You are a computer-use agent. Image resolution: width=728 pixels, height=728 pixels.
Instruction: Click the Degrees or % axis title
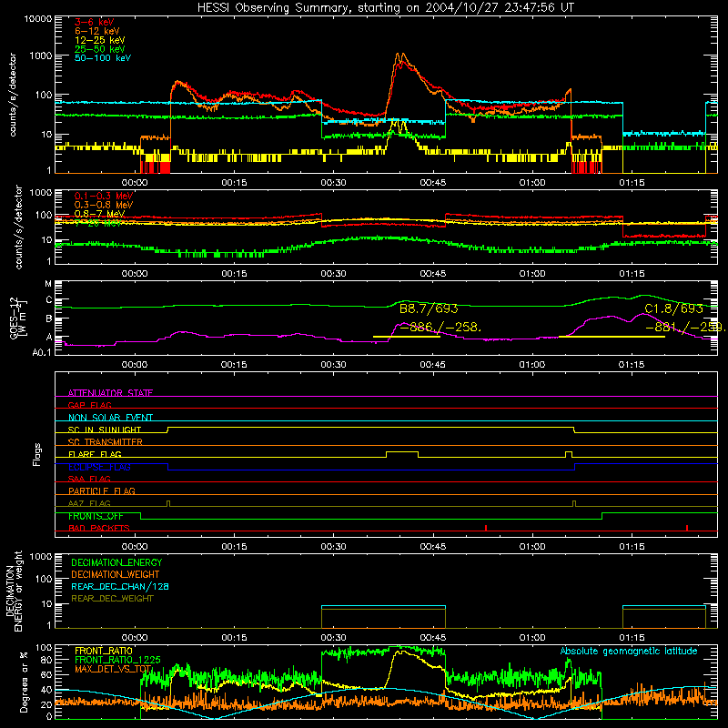[x=23, y=682]
